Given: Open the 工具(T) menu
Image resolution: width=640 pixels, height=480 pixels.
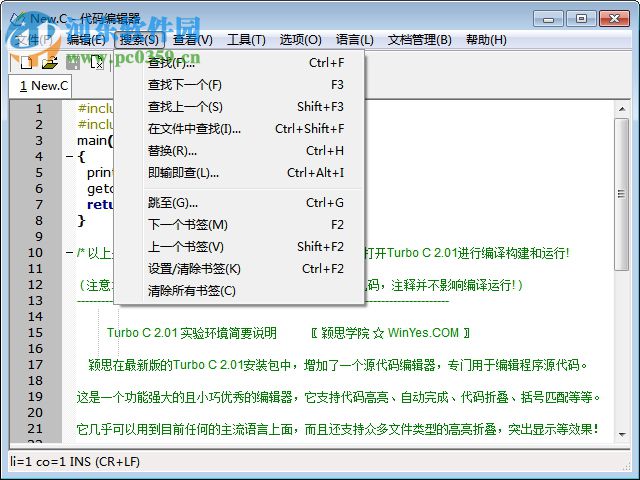Looking at the screenshot, I should 246,40.
